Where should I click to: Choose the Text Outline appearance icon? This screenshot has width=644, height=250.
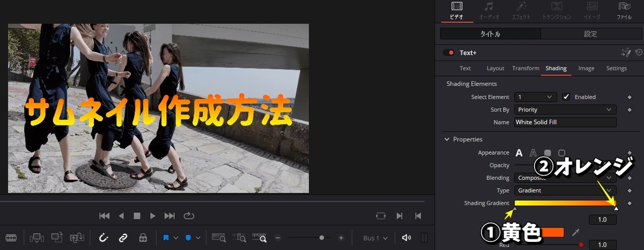533,153
